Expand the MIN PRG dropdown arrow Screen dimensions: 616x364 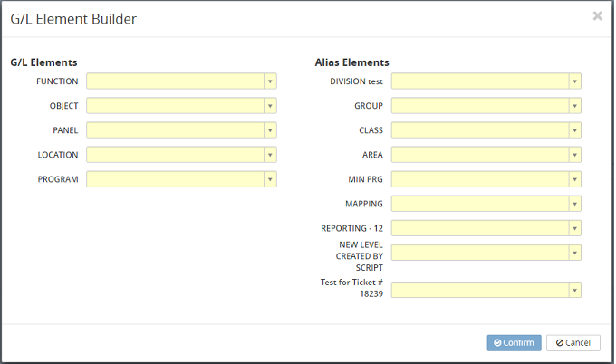(574, 179)
